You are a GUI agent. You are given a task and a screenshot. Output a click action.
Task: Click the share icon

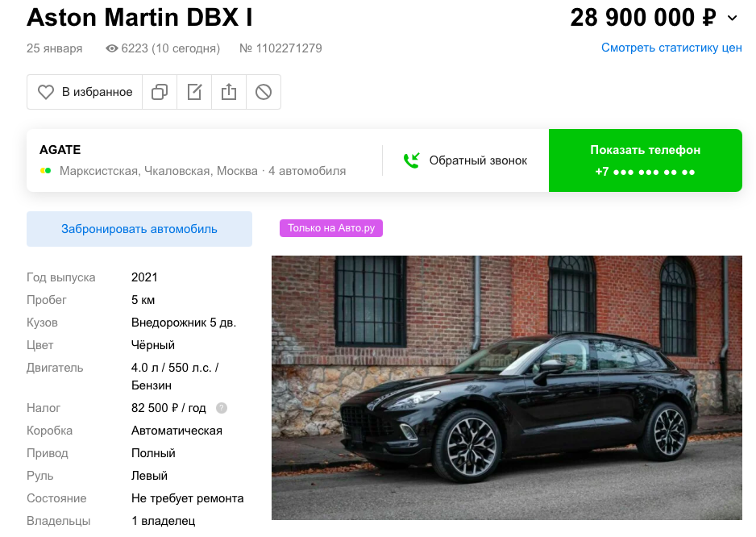(229, 92)
